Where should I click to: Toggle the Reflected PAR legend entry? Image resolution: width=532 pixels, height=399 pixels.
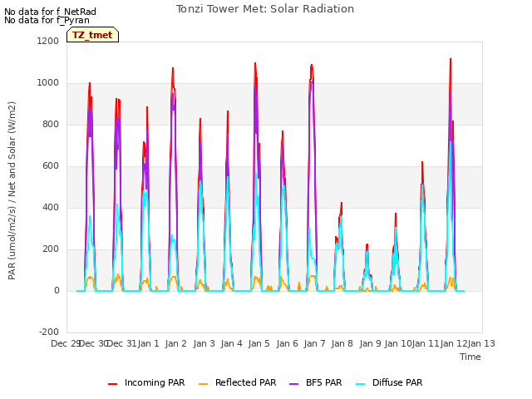237,382
